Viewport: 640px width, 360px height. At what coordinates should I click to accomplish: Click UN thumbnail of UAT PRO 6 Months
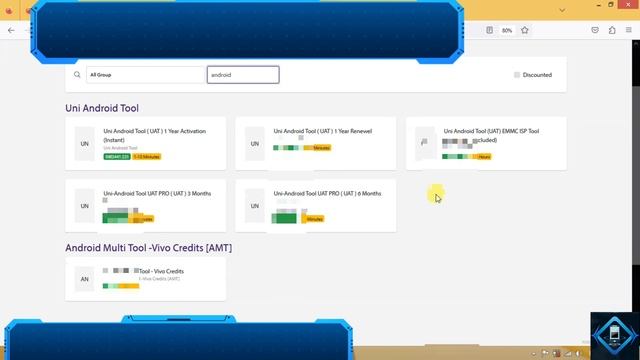255,206
